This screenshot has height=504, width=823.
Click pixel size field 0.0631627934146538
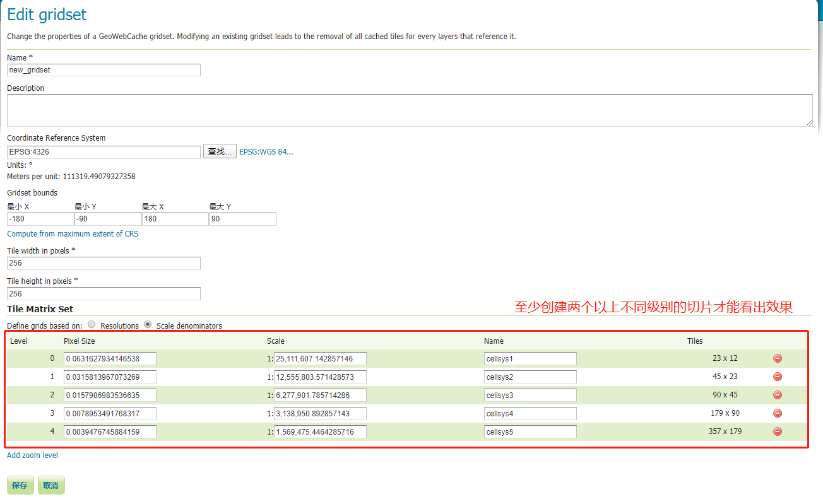110,358
